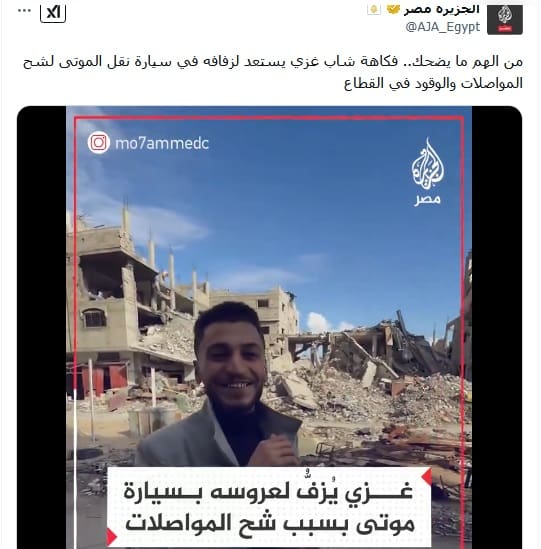Click the Al Jazeera مصر watermark logo
The height and width of the screenshot is (549, 541).
(x=428, y=172)
